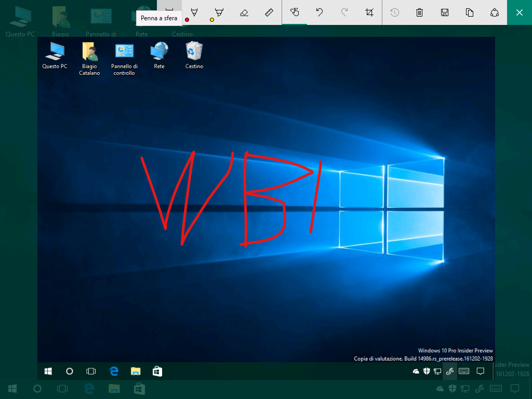Image resolution: width=532 pixels, height=399 pixels.
Task: Click the Start button on the dimmed outer taskbar
Action: click(12, 389)
